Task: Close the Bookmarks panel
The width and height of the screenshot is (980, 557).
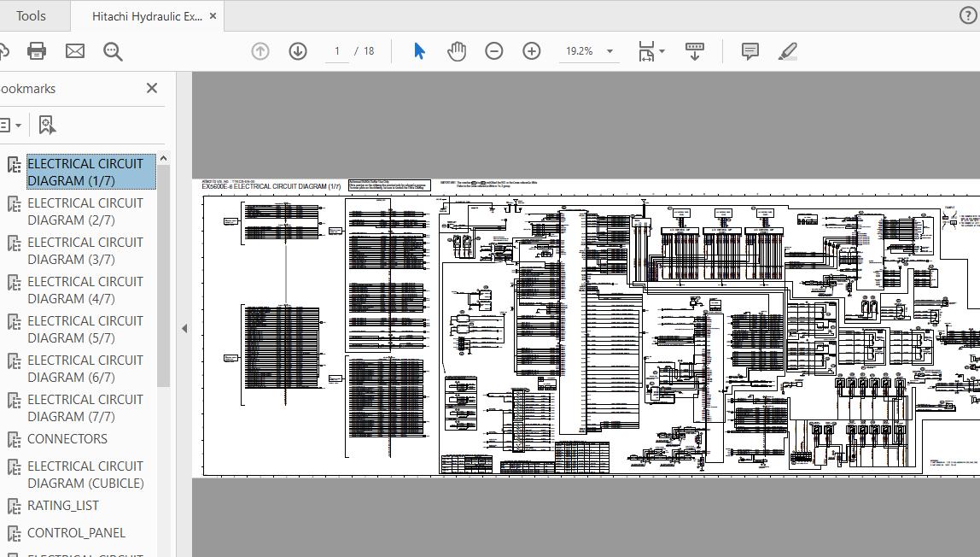Action: [x=152, y=88]
